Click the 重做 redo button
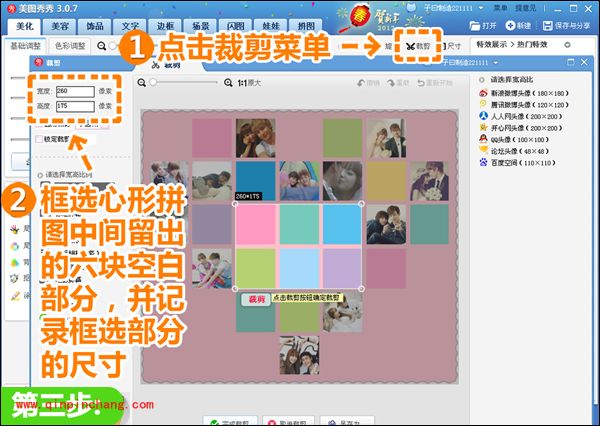This screenshot has width=600, height=426. pyautogui.click(x=398, y=83)
